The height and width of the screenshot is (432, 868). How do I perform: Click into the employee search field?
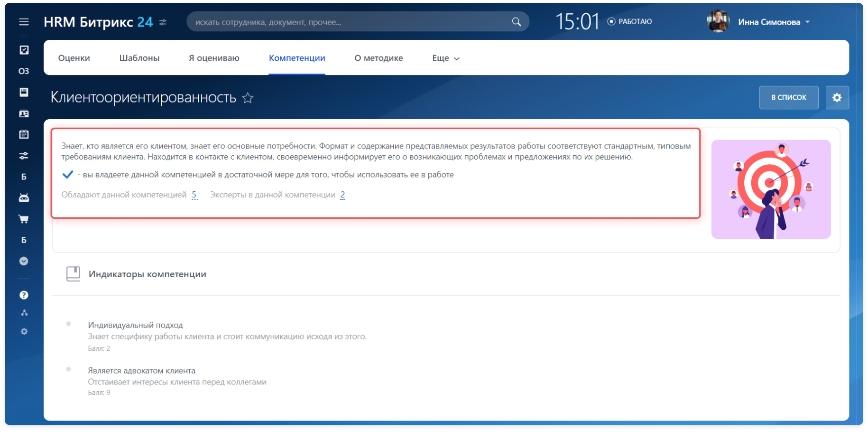click(351, 22)
